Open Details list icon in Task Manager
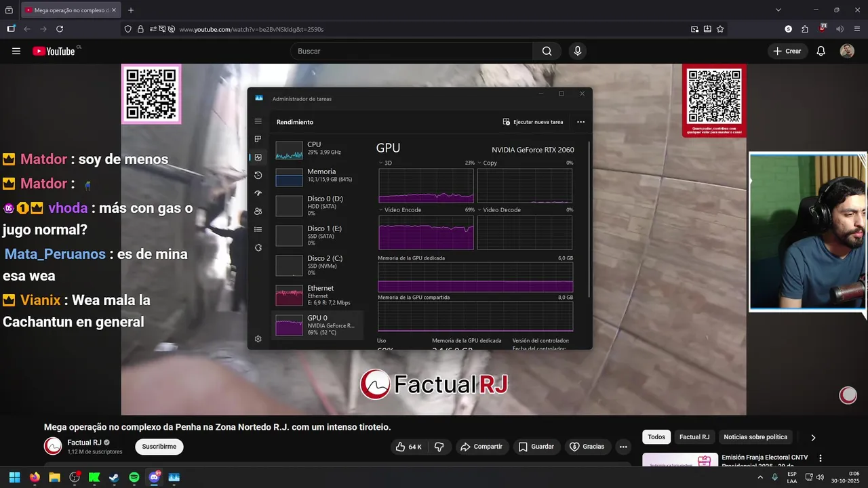This screenshot has width=868, height=488. click(258, 230)
